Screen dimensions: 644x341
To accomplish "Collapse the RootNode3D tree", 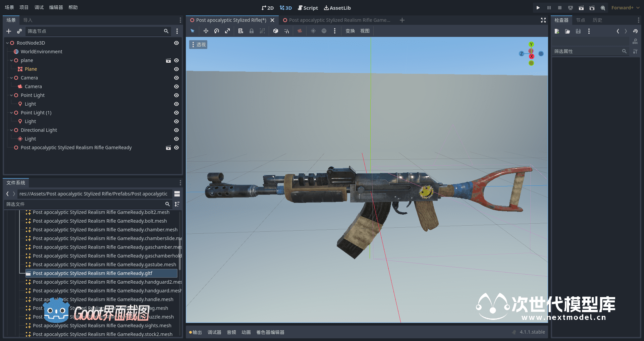I will point(7,43).
